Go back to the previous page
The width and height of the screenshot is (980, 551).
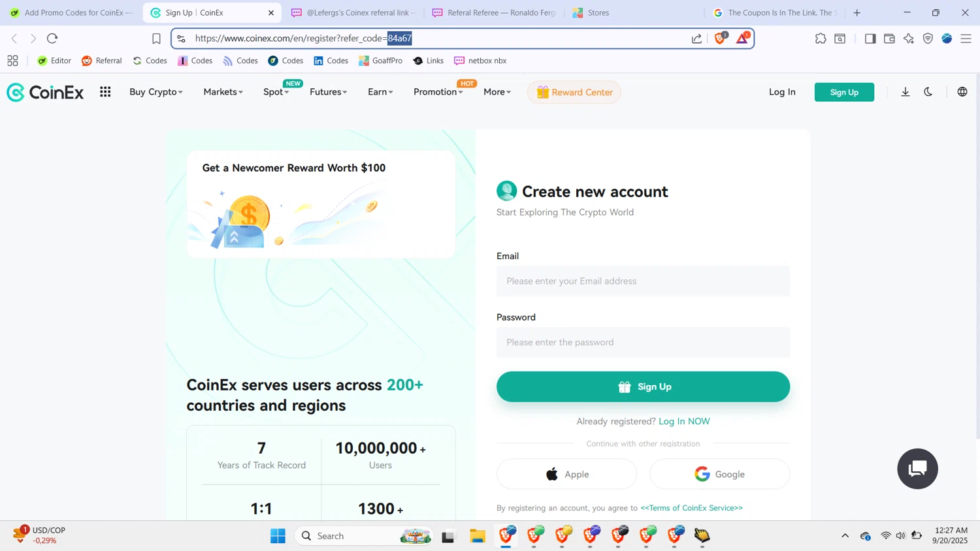(14, 39)
